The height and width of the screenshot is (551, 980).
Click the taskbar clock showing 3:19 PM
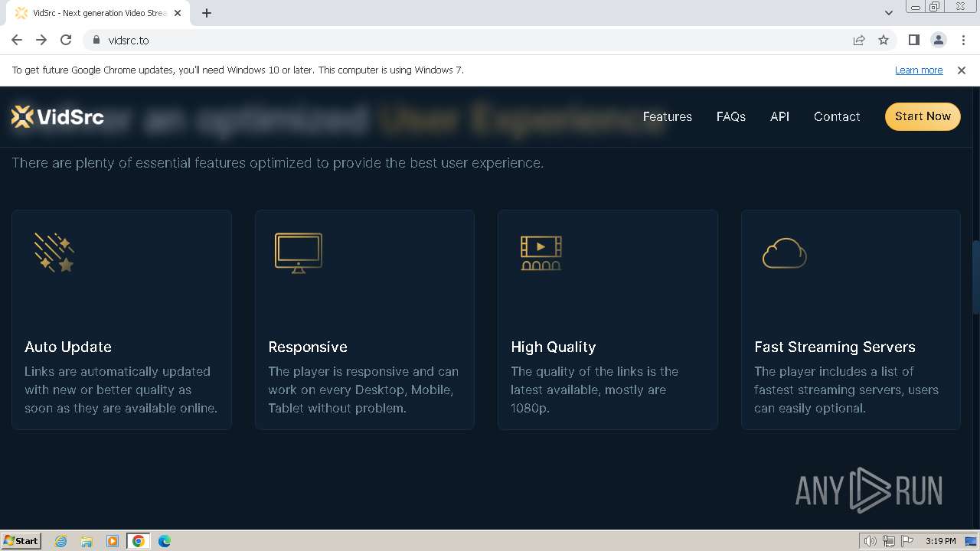click(x=940, y=541)
